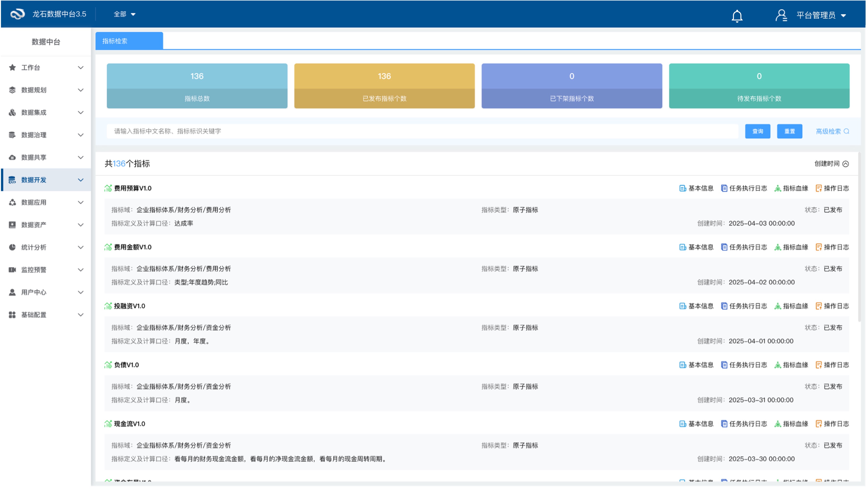Screen dimensions: 868x489
Task: Click the icon beside 数据集成
Action: (x=12, y=113)
